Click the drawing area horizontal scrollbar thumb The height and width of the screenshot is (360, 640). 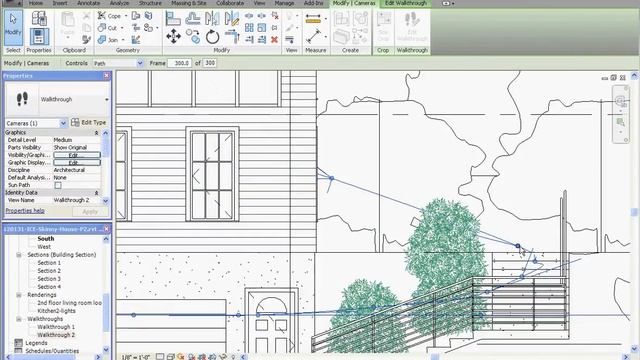(x=435, y=357)
